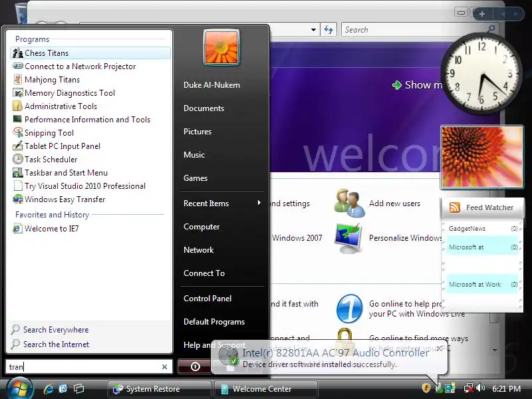532x399 pixels.
Task: Click the system tray update monitor icon
Action: (x=450, y=388)
